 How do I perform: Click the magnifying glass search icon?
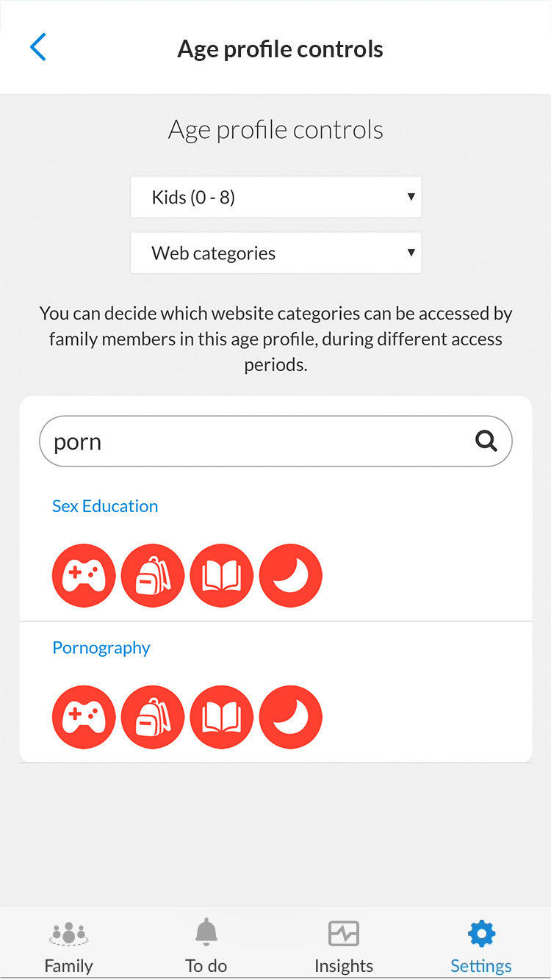click(486, 441)
